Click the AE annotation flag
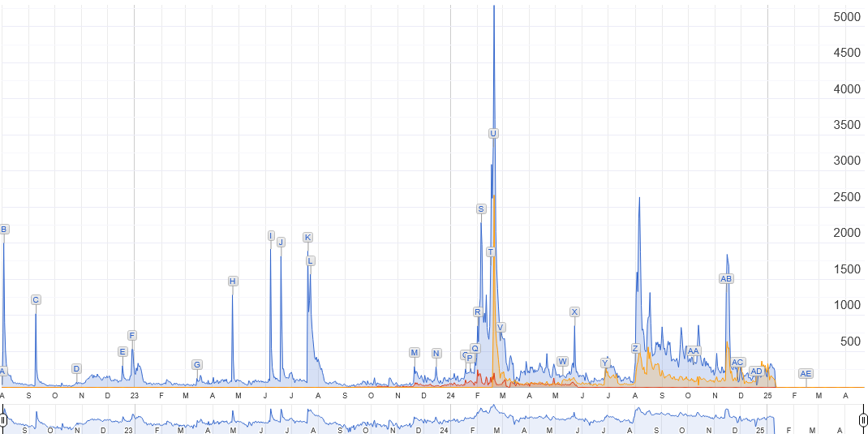Screen dimensions: 868x434 point(806,374)
